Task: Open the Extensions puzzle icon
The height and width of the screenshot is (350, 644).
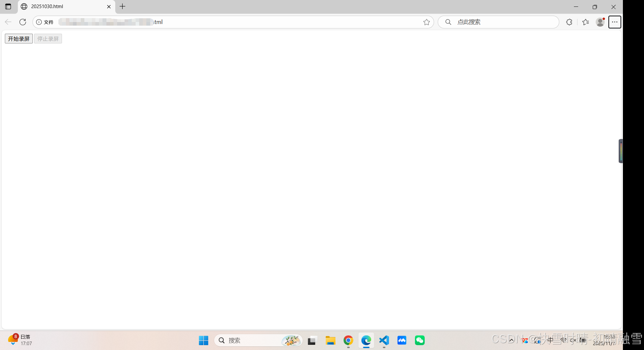Action: pos(569,22)
